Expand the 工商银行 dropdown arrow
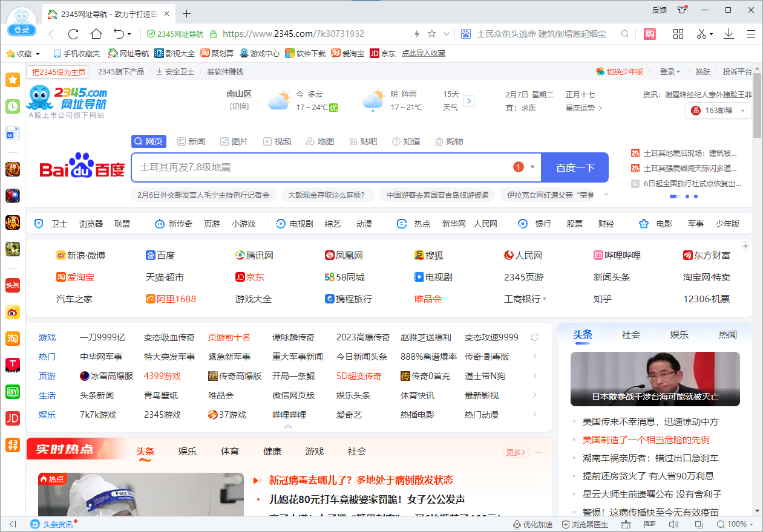Screen dimensions: 763x532 545,299
